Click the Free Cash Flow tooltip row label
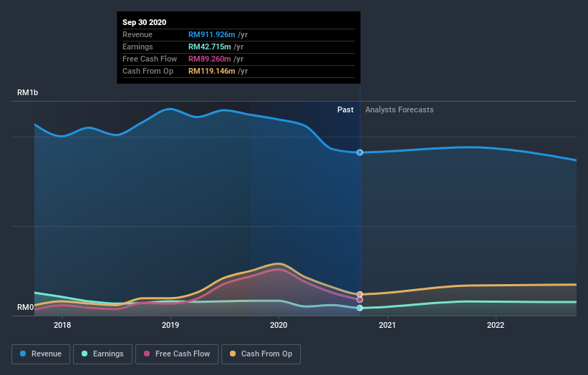The width and height of the screenshot is (588, 375). [x=150, y=59]
